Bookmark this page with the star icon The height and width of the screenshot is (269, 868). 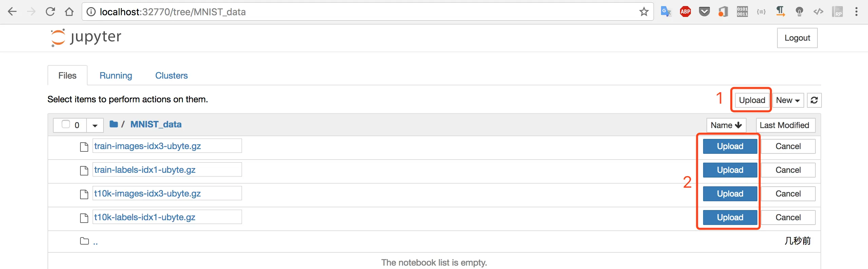(644, 12)
